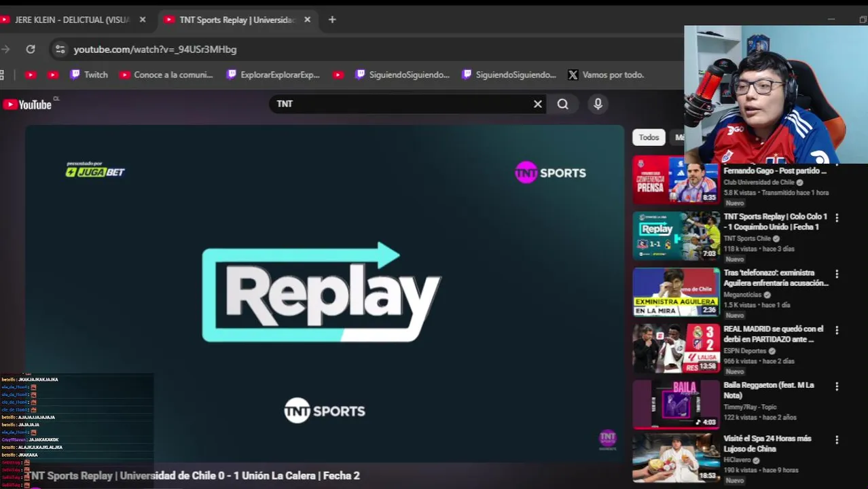Open 'TNT Sports Replay | Colo Colo 1' title
This screenshot has width=868, height=489.
775,221
